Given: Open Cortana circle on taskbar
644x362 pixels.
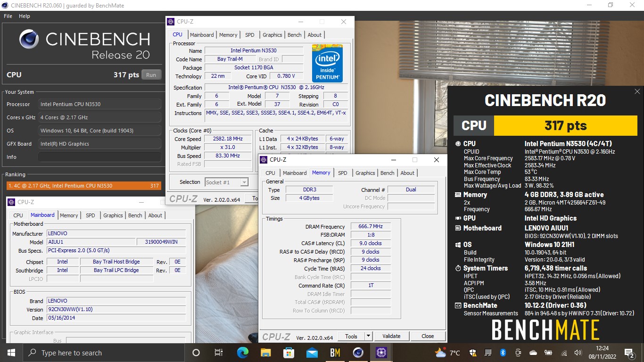Looking at the screenshot, I should [x=196, y=353].
